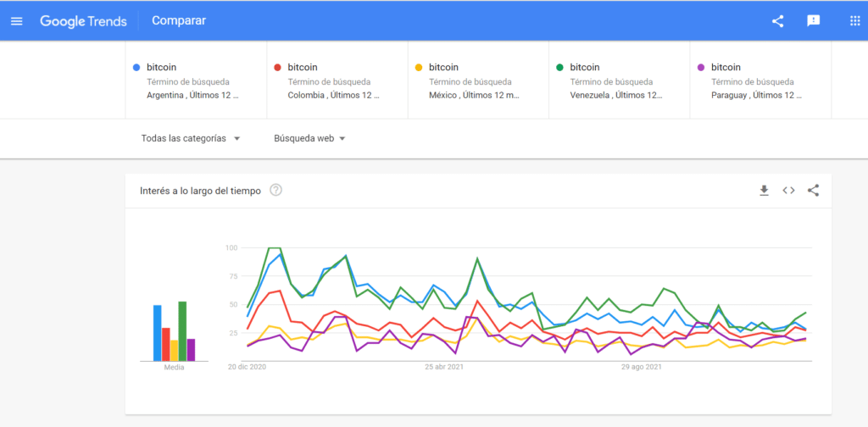
Task: Select the Argentina bitcoin search term
Action: pyautogui.click(x=196, y=80)
